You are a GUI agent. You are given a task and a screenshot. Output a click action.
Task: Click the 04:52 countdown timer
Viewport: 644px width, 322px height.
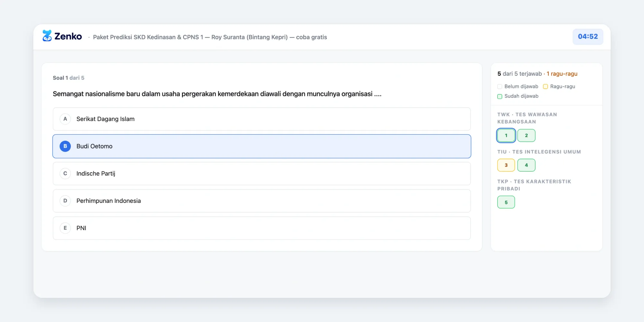pos(588,37)
